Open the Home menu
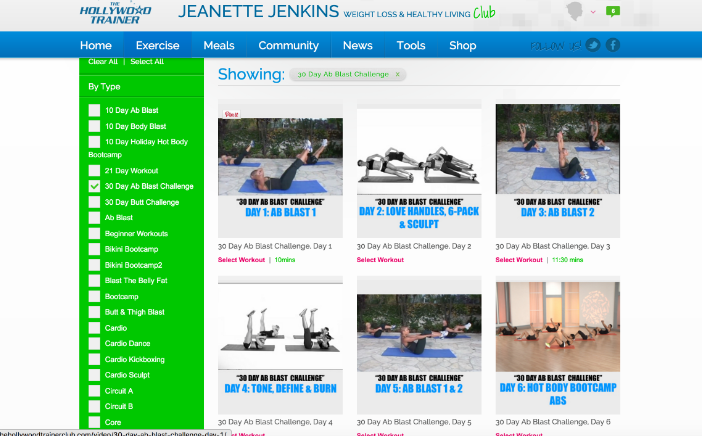Screen dimensions: 702x436 pyautogui.click(x=96, y=45)
